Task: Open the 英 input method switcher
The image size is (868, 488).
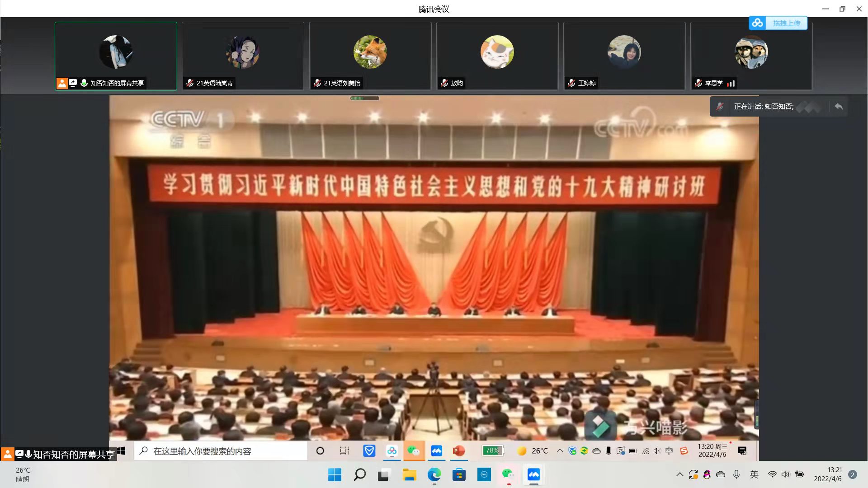Action: tap(754, 474)
